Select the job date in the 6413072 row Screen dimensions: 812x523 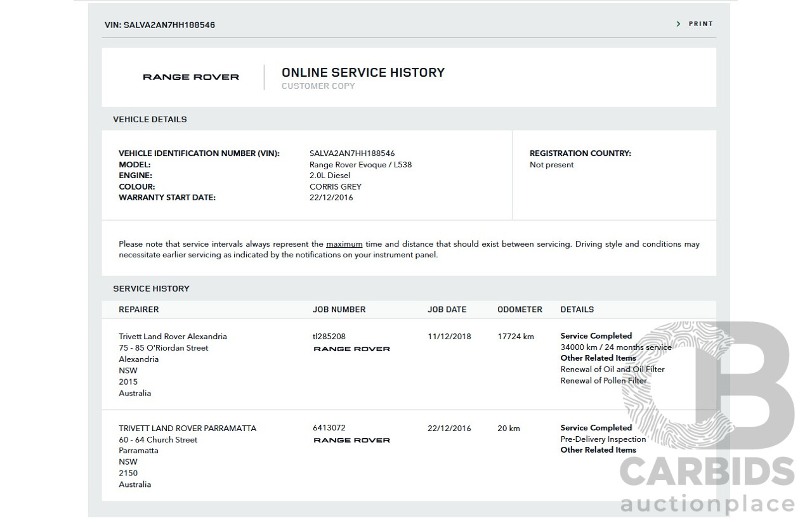450,429
